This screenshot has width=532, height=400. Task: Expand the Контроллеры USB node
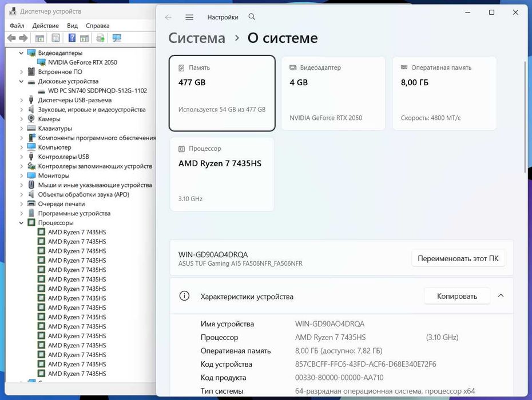pos(21,157)
